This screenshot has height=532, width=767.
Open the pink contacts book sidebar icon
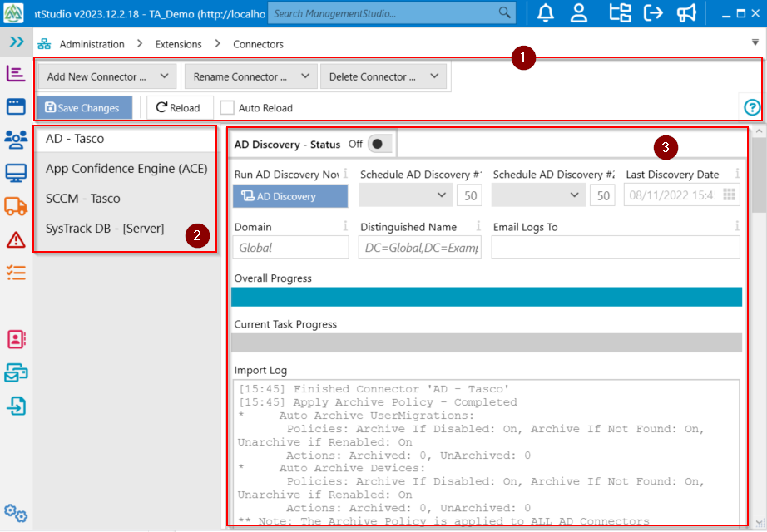click(x=16, y=339)
